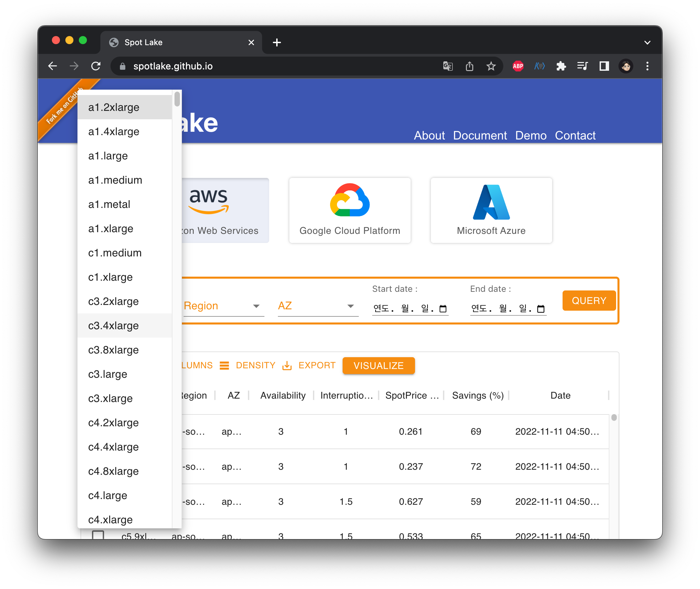Select the Google Cloud Platform provider card
Viewport: 700px width, 589px height.
tap(349, 210)
